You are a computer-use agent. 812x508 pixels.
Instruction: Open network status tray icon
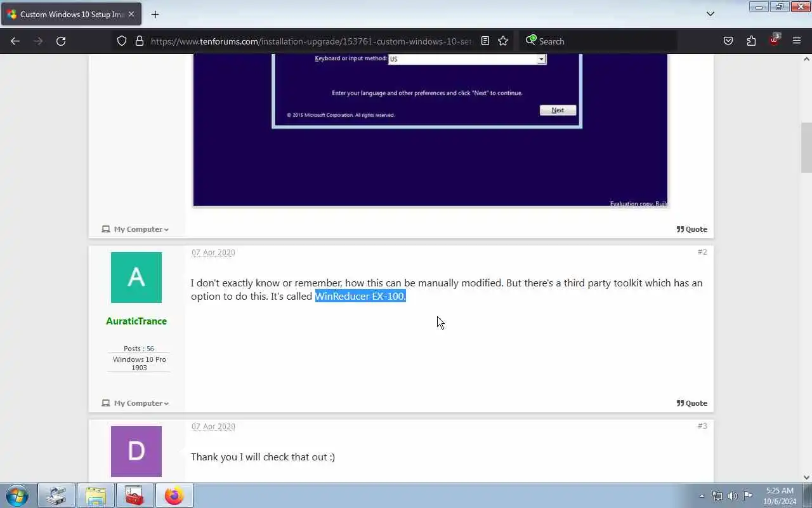click(x=717, y=496)
